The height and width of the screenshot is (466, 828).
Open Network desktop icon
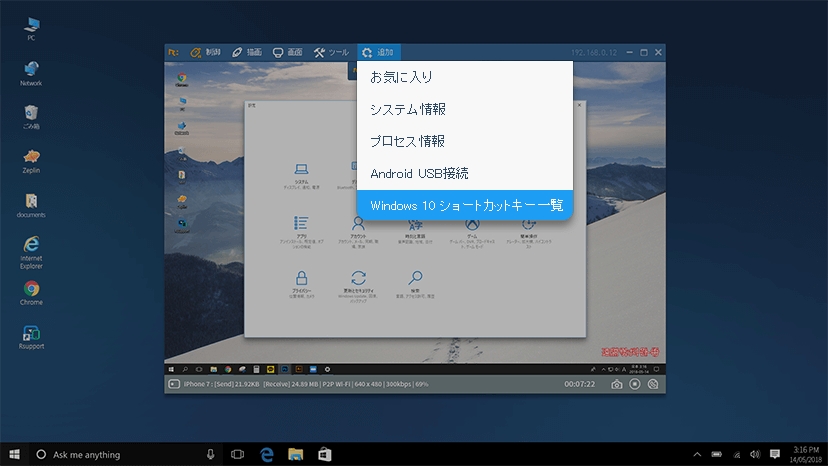[x=31, y=73]
